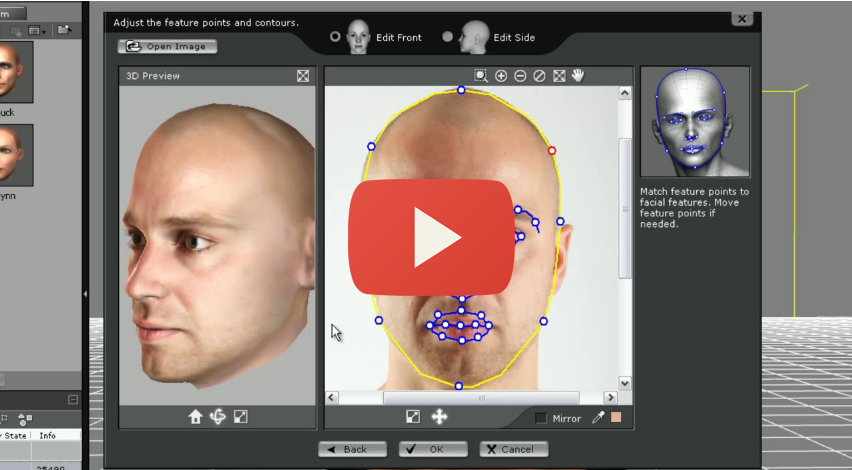This screenshot has height=470, width=852.
Task: Click the scale icon under 3D Preview
Action: tap(241, 417)
